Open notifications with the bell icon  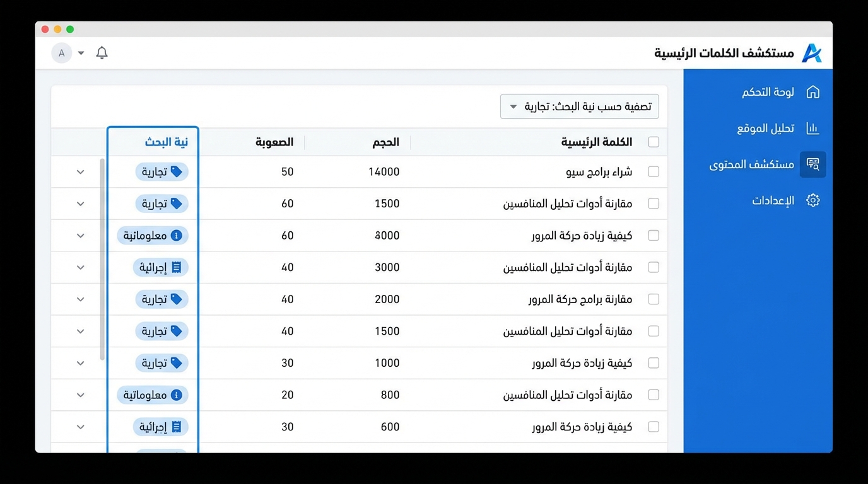click(x=102, y=53)
